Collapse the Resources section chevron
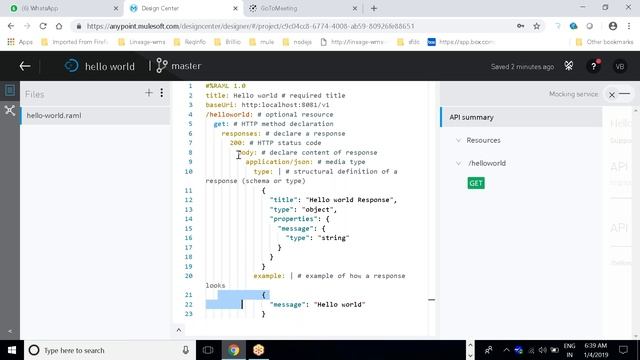The width and height of the screenshot is (640, 360). coord(458,140)
